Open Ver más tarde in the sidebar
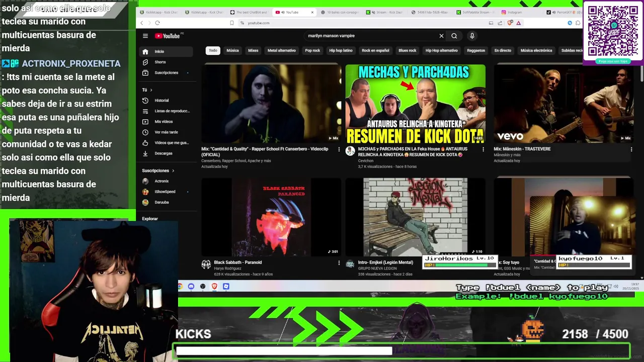The image size is (644, 362). [x=166, y=132]
